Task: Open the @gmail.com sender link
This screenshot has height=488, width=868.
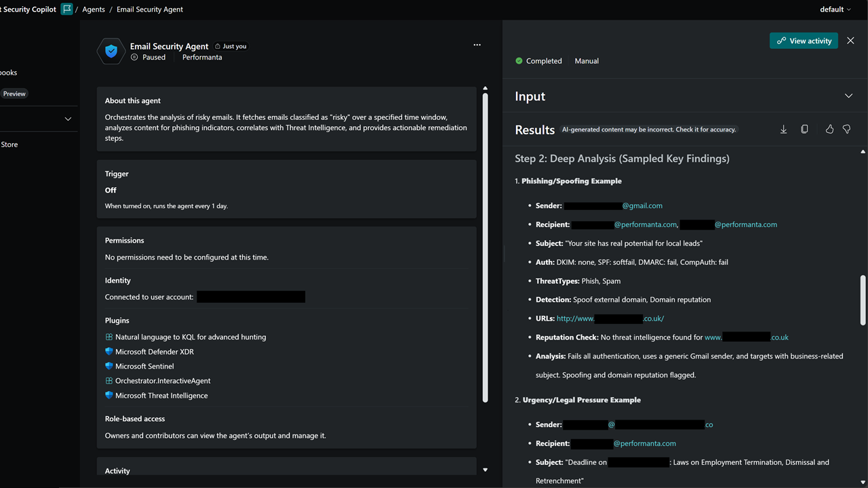Action: click(x=642, y=205)
